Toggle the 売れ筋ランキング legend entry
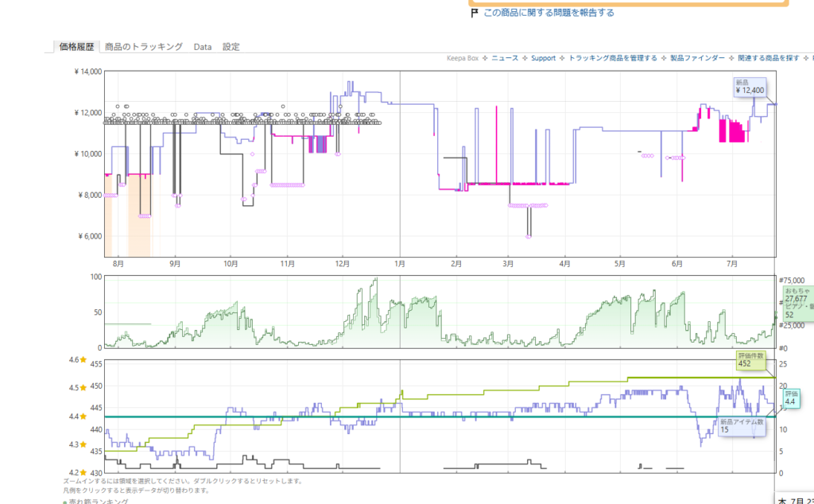 point(95,501)
